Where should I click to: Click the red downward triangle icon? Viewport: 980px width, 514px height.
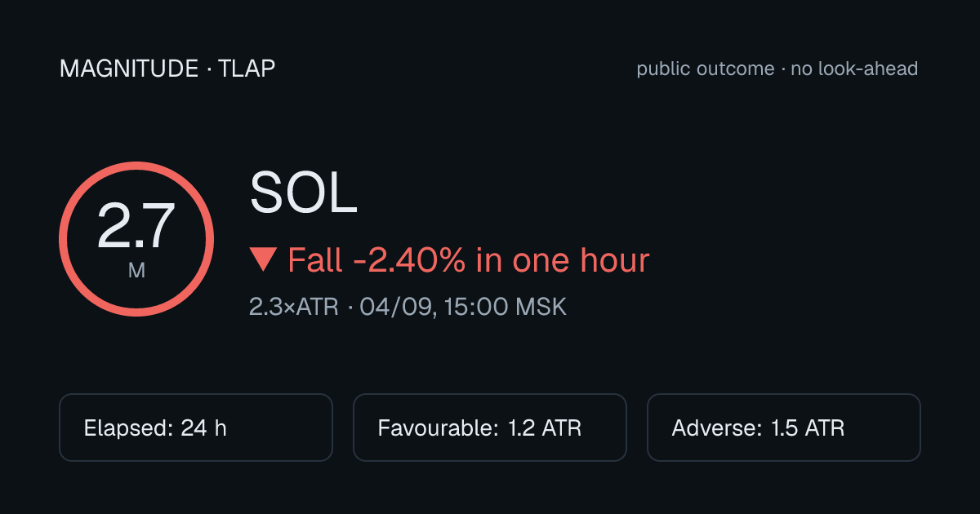(x=264, y=260)
